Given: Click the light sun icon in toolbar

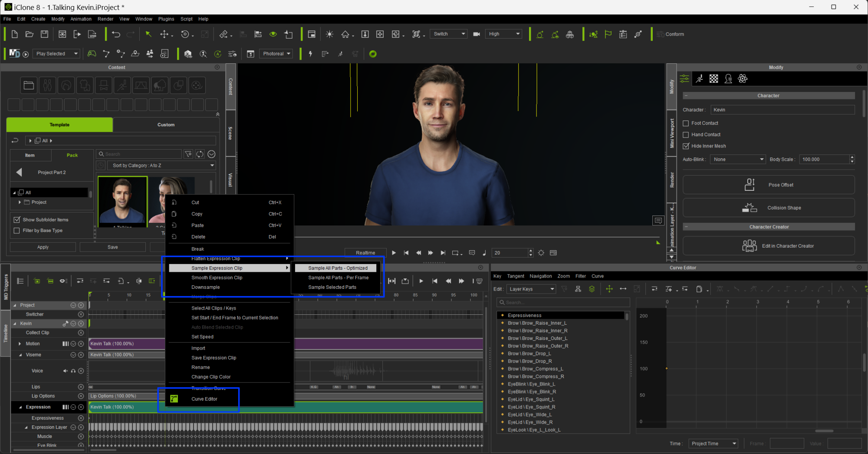Looking at the screenshot, I should (329, 34).
